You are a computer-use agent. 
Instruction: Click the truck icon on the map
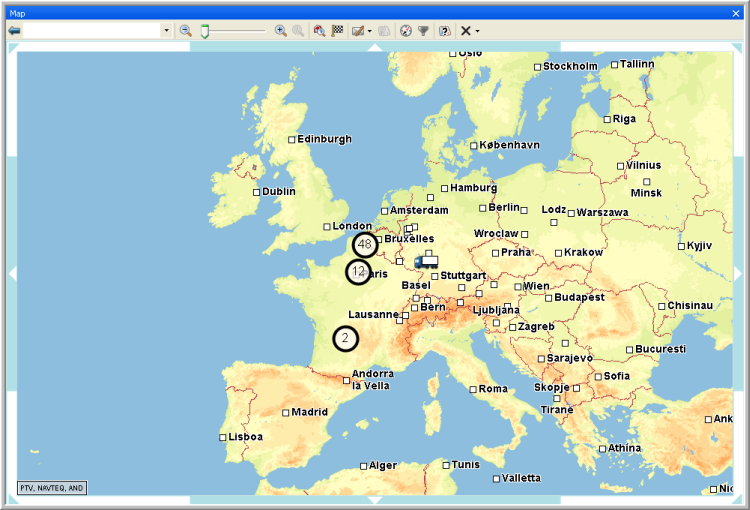426,261
